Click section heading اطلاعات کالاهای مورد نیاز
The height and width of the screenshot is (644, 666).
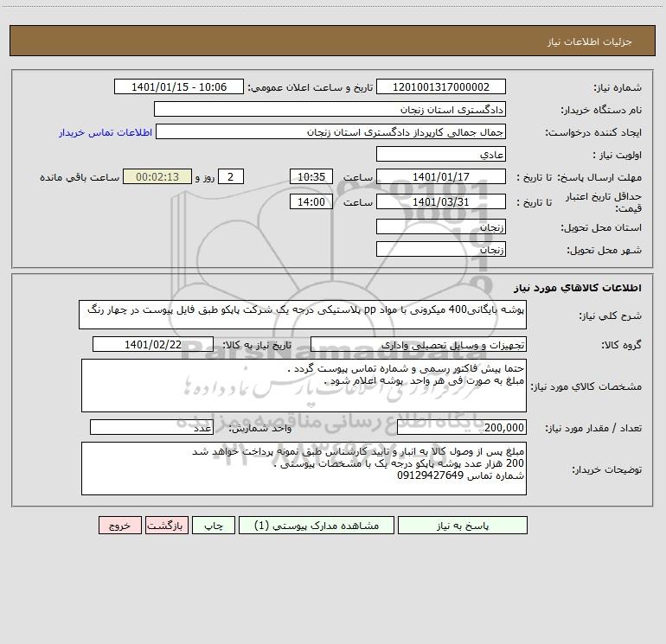tap(578, 288)
